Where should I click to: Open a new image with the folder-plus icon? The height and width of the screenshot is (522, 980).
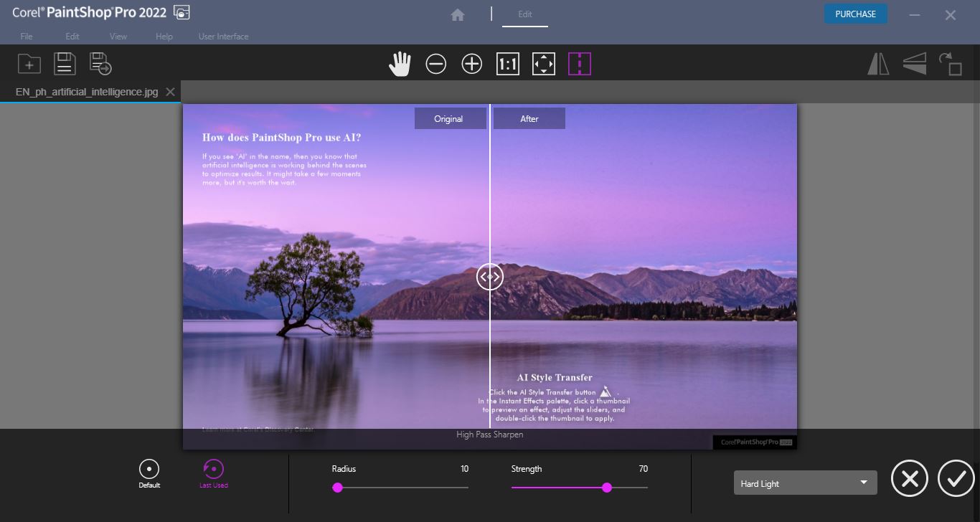(29, 64)
